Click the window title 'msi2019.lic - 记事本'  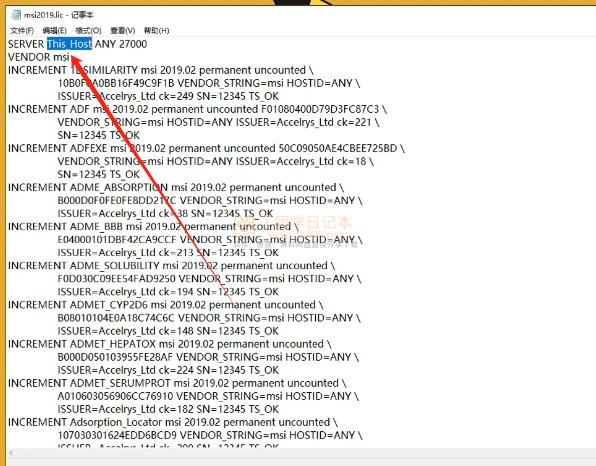[x=59, y=15]
